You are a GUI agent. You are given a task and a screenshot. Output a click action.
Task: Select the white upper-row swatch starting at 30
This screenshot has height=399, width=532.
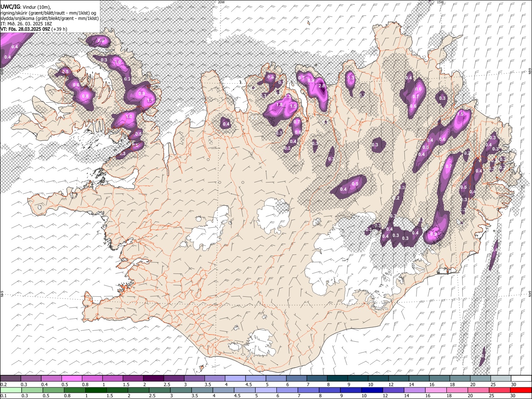[521, 378]
